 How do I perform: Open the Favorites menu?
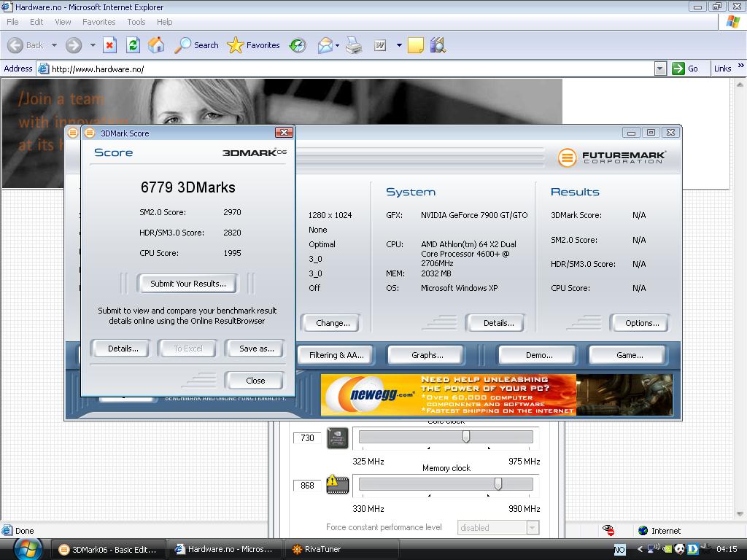(98, 22)
